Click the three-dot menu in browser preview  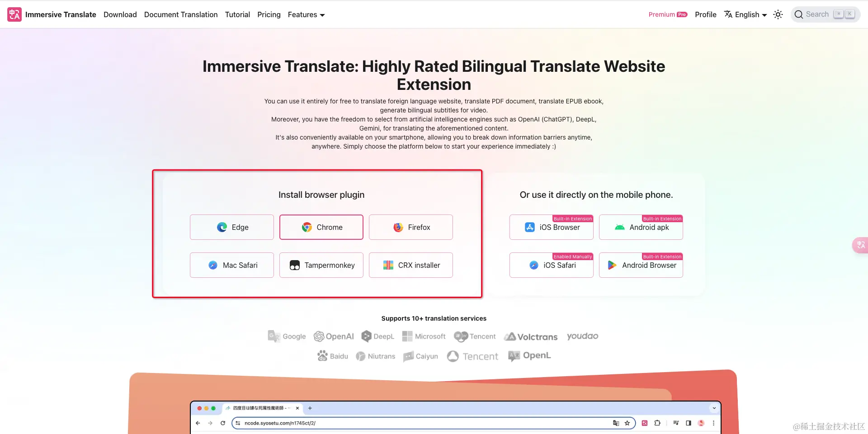pos(713,423)
